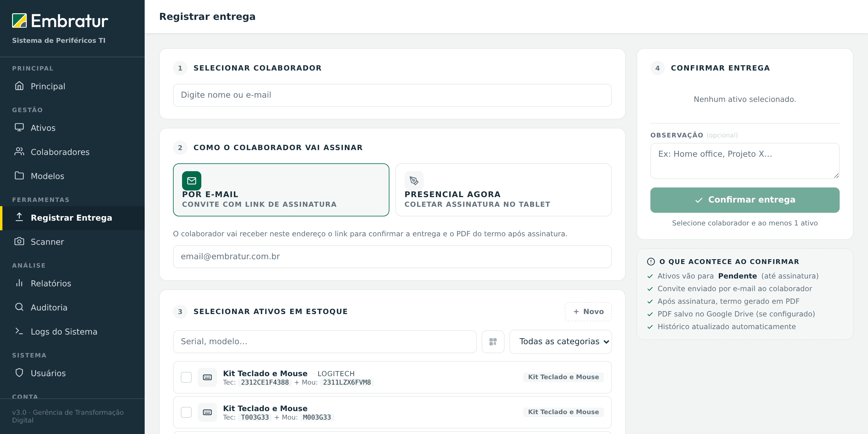Select Presencial Agora signature option
Image resolution: width=868 pixels, height=434 pixels.
(x=503, y=190)
